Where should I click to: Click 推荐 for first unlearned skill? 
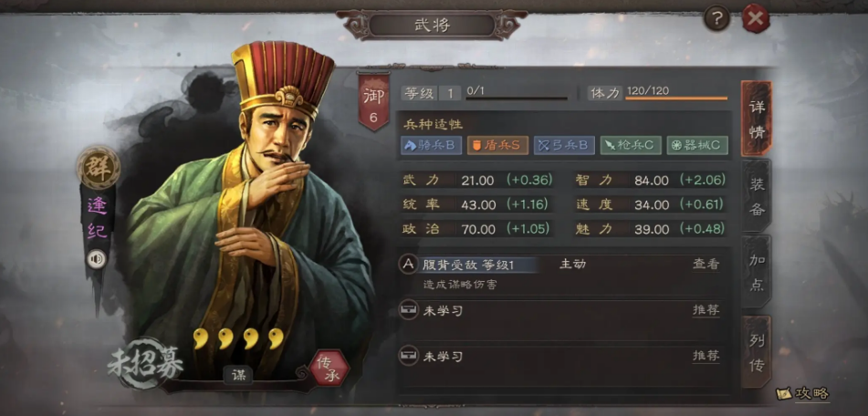(706, 310)
